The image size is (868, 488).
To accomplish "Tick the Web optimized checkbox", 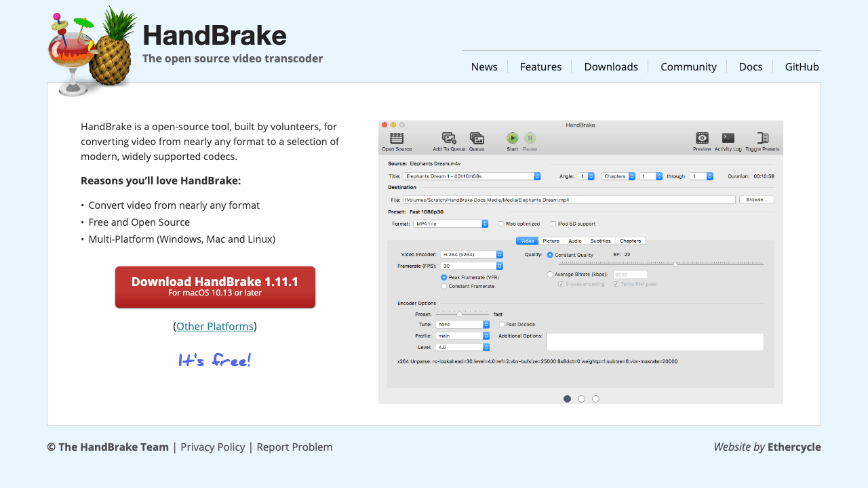I will (500, 224).
